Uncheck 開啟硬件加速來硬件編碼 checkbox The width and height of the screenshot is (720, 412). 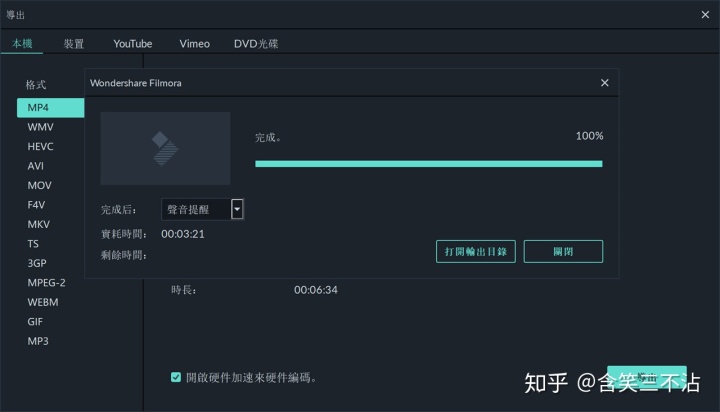point(176,378)
